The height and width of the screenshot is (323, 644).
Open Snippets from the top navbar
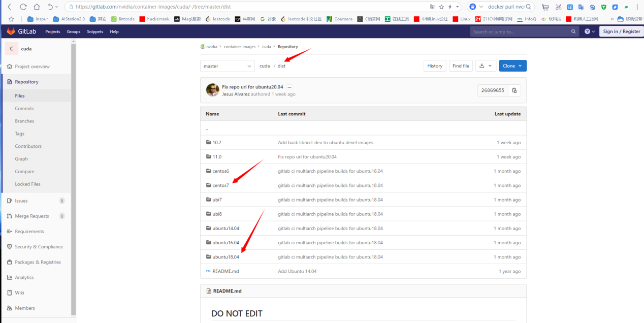[94, 31]
